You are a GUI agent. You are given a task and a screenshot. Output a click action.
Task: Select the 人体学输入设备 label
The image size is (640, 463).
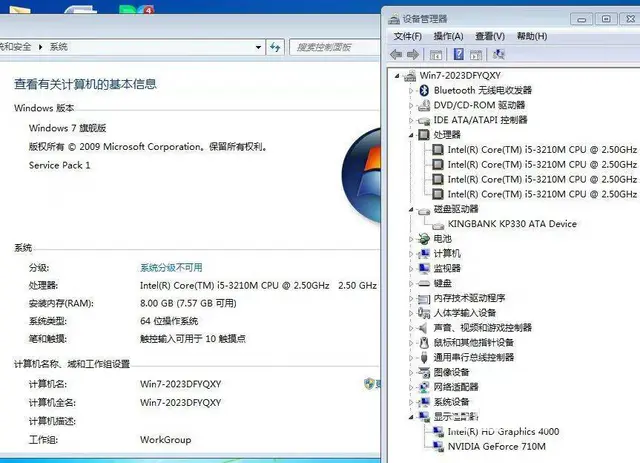click(x=464, y=313)
